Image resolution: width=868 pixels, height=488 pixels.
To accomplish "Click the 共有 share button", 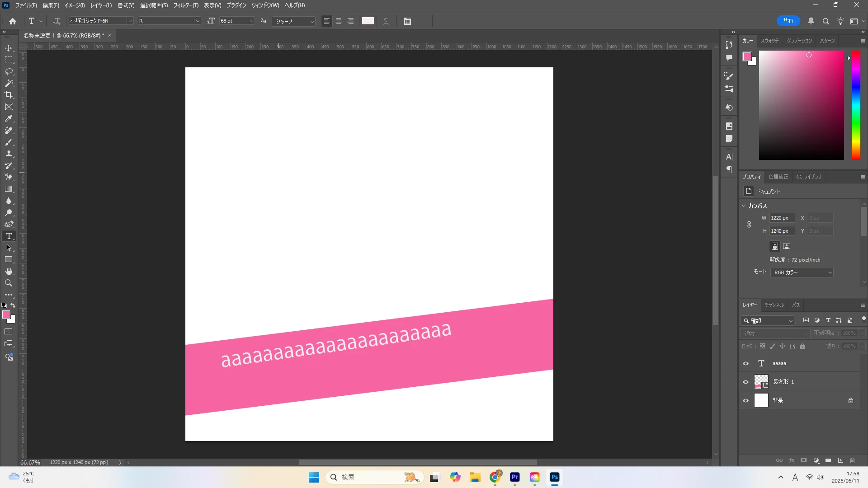I will (x=788, y=21).
